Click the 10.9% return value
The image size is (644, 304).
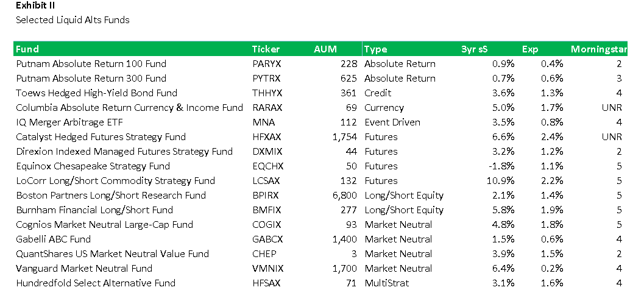pyautogui.click(x=501, y=181)
